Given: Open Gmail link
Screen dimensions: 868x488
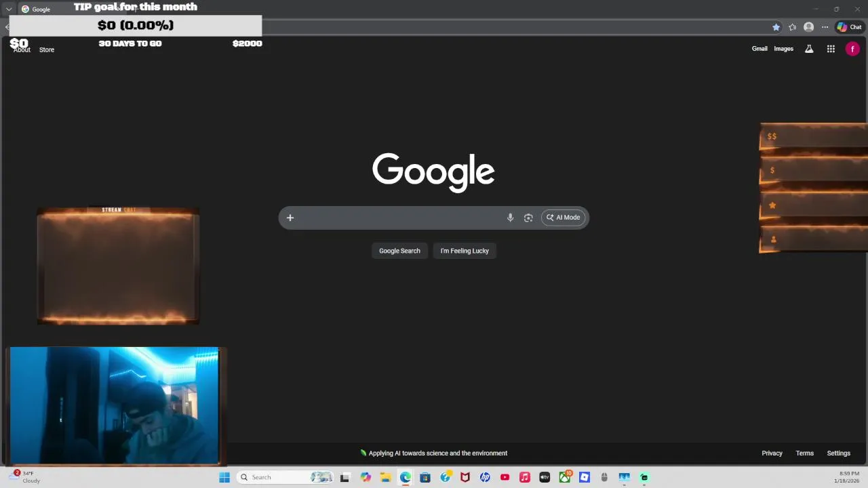Looking at the screenshot, I should coord(759,49).
